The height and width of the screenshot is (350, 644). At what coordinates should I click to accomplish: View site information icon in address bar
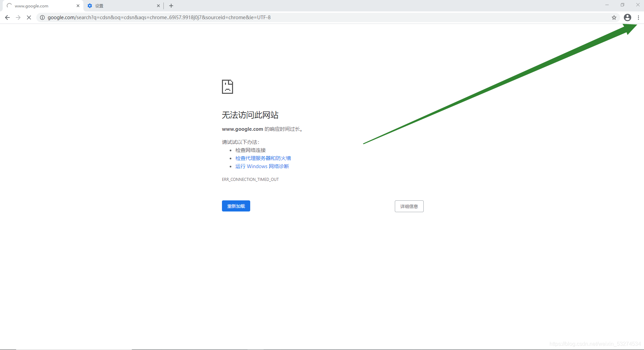(x=42, y=17)
